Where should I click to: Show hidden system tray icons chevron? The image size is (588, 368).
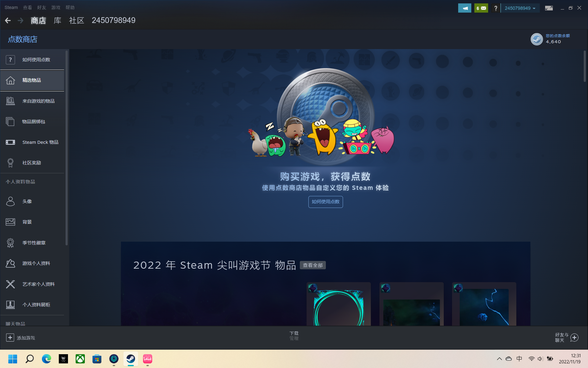click(499, 359)
